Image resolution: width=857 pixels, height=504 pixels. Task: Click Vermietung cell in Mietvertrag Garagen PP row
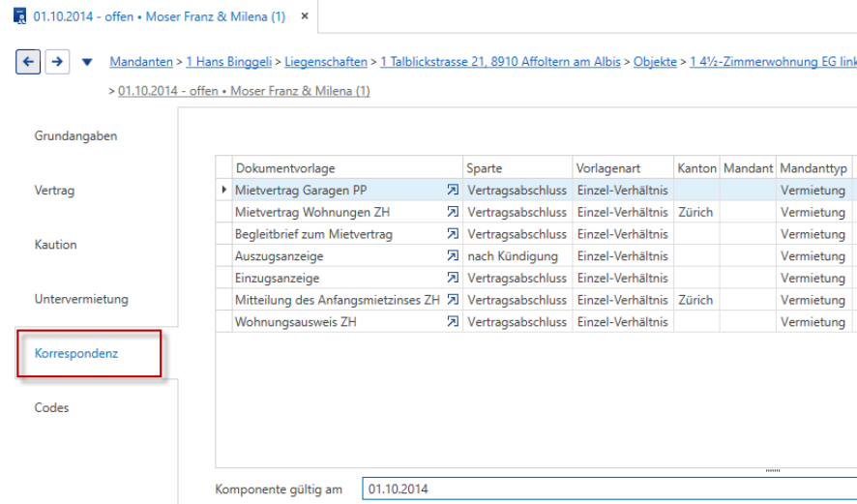[814, 190]
